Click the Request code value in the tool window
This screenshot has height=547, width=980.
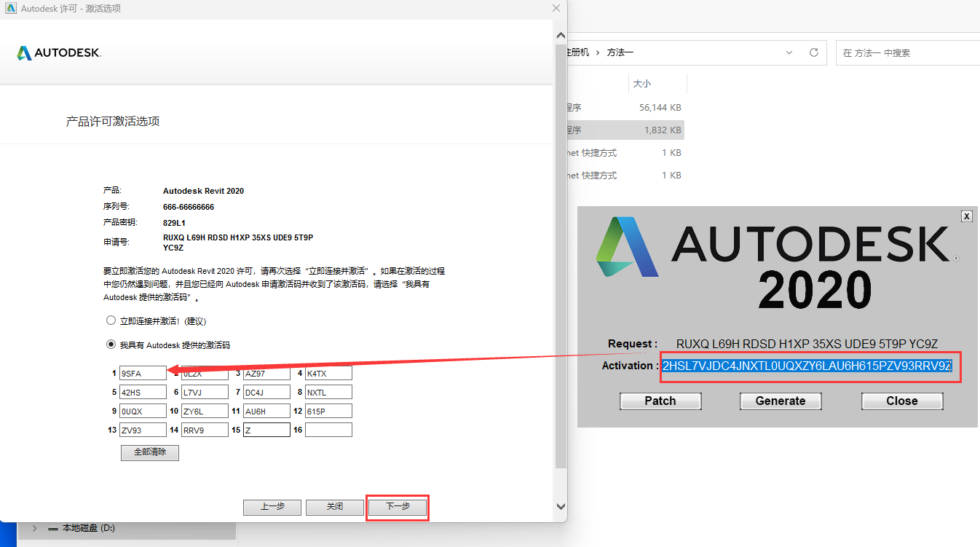(x=807, y=344)
